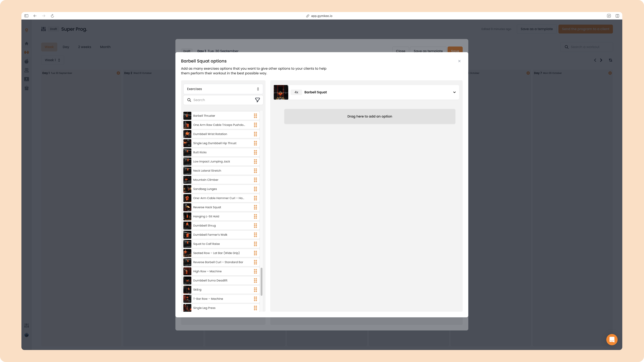Switch to the Day view tab
Screen dimensions: 644x362
(66, 47)
